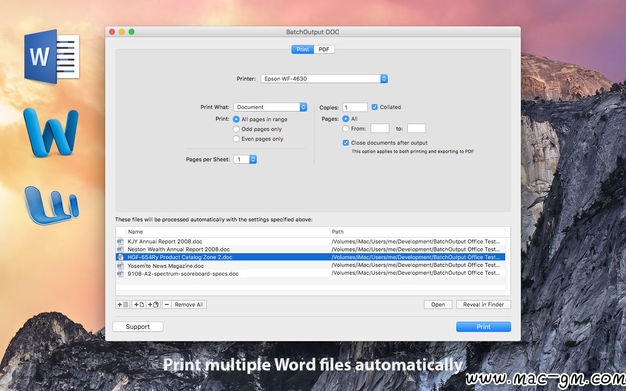Screen dimensions: 626x391
Task: Click path cell of HGF-654Ry Product Catalog row
Action: (416, 257)
